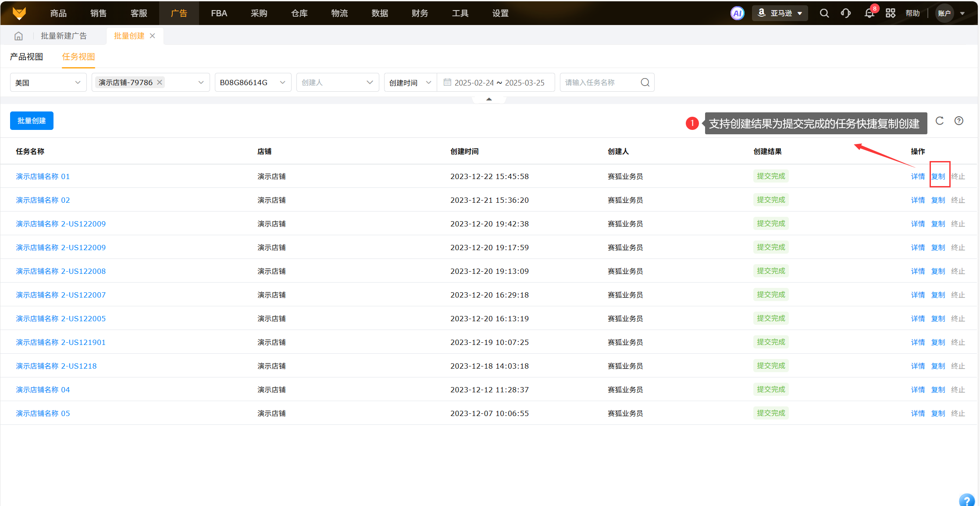Click the 批量创建 button
Screen dimensions: 980x506
point(32,121)
